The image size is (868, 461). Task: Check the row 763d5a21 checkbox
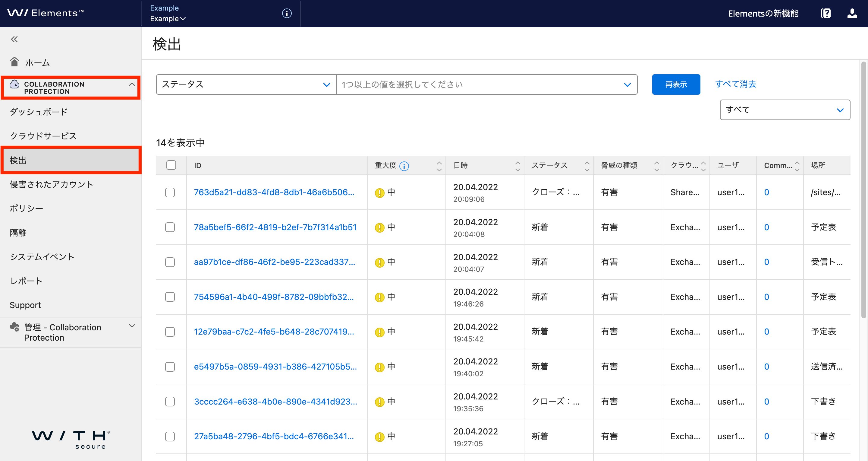coord(170,192)
